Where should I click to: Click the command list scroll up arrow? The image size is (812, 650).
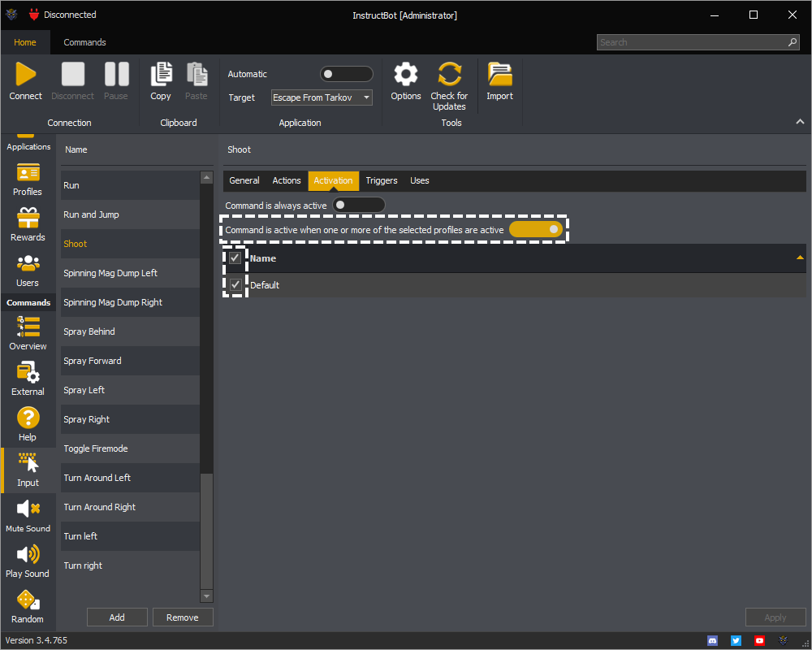[x=206, y=177]
